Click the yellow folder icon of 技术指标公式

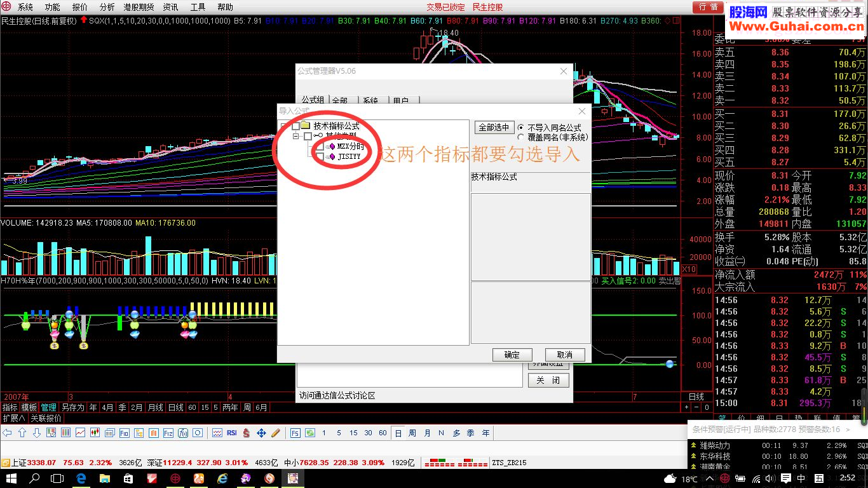(x=305, y=125)
